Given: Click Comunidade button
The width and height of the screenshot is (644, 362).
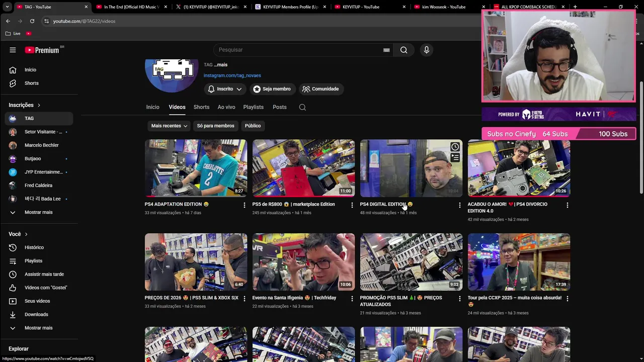Looking at the screenshot, I should pos(320,89).
